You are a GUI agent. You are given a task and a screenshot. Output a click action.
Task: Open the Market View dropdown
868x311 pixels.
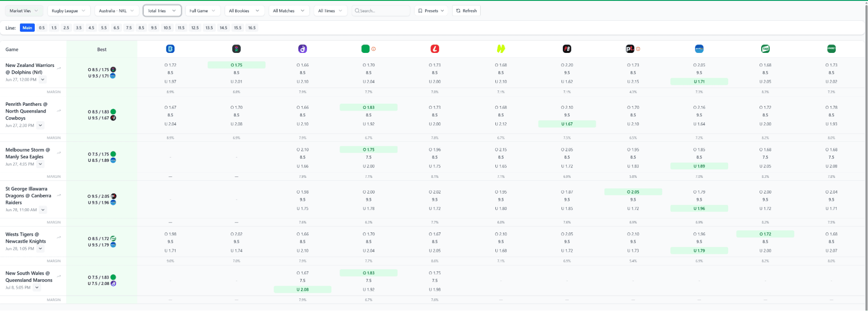pos(24,11)
